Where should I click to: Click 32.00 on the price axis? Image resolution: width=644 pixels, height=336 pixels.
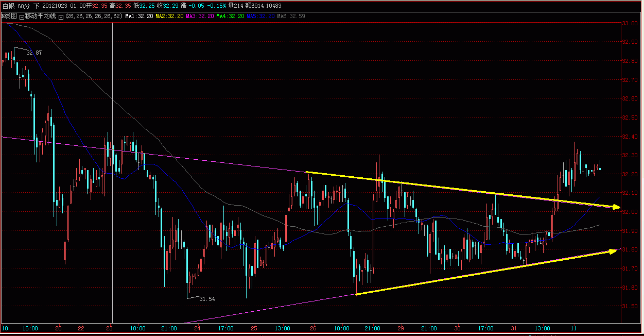pyautogui.click(x=631, y=212)
